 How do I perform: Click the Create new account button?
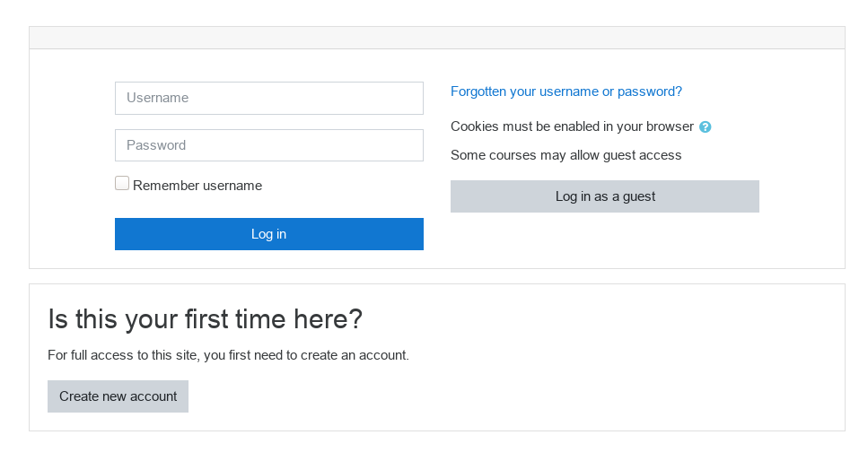(118, 396)
